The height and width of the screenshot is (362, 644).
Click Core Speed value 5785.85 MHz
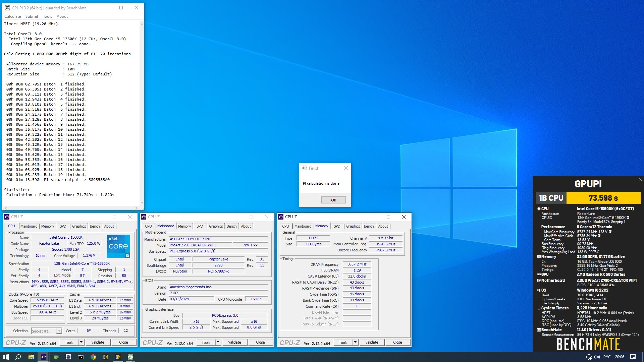tap(47, 300)
